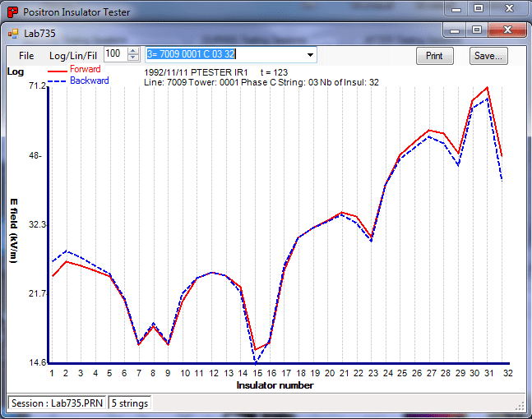Open the Log/Lin/Fil scale menu
Image resolution: width=532 pixels, height=419 pixels.
pyautogui.click(x=72, y=56)
